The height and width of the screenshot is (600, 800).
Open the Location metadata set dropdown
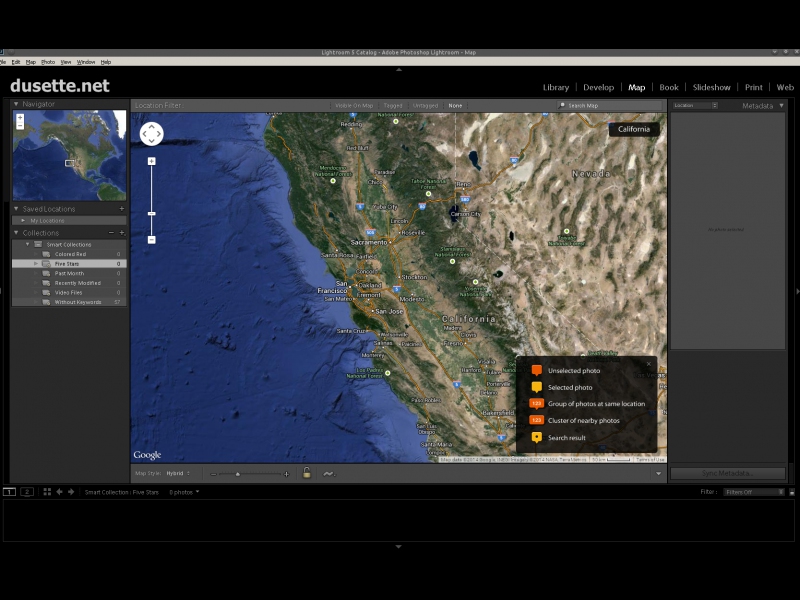click(x=695, y=106)
